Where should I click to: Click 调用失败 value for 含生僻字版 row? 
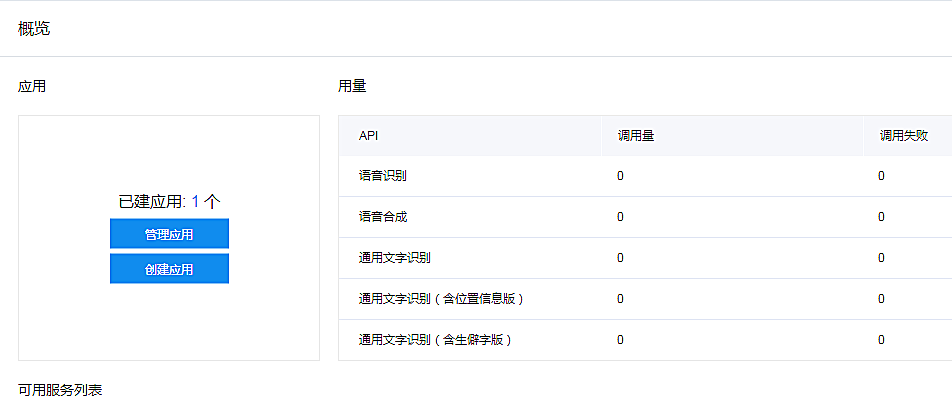(x=882, y=339)
